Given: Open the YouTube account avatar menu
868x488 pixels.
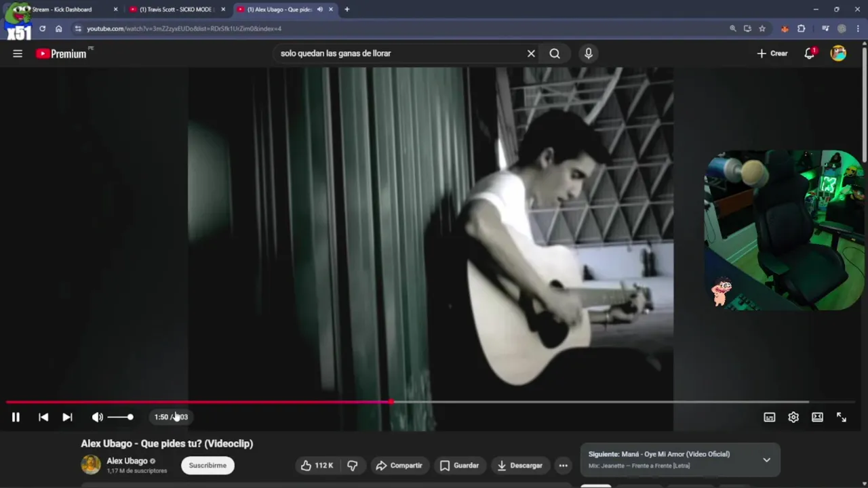Looking at the screenshot, I should pyautogui.click(x=838, y=54).
